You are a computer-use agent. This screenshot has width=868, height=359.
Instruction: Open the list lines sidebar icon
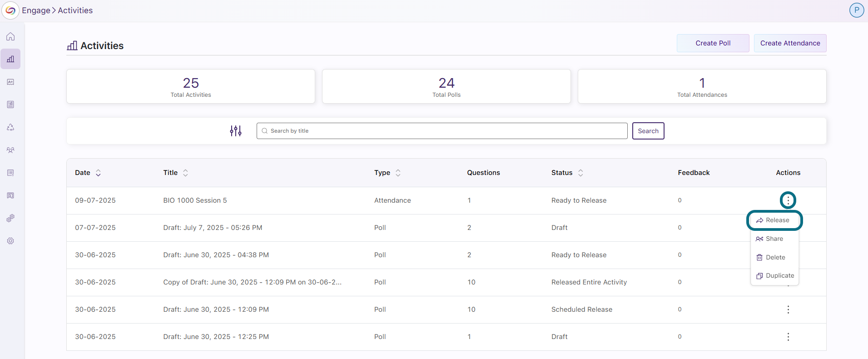10,173
